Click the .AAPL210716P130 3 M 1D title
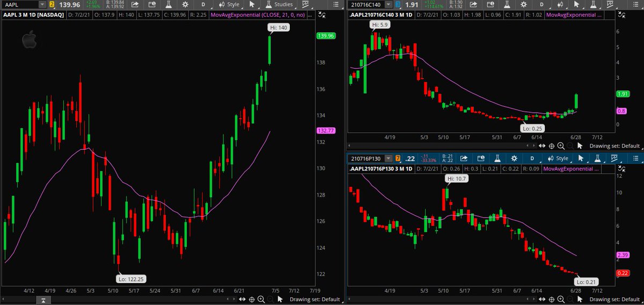Image resolution: width=644 pixels, height=305 pixels. click(380, 169)
